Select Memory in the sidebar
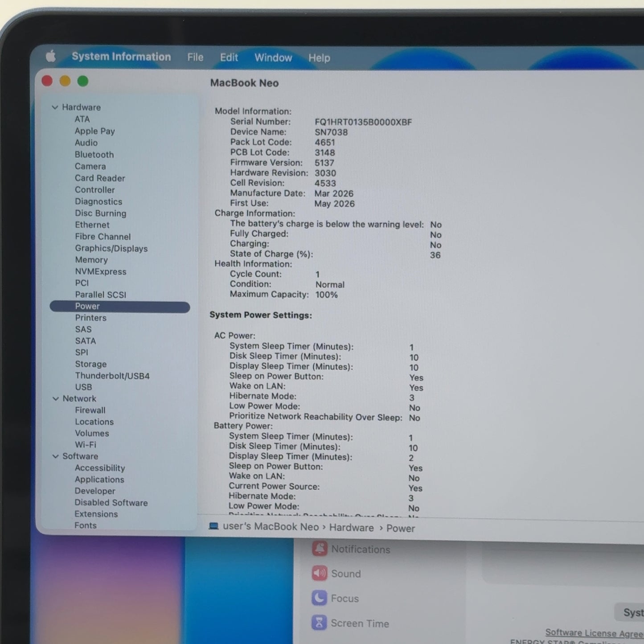Image resolution: width=644 pixels, height=644 pixels. point(91,260)
